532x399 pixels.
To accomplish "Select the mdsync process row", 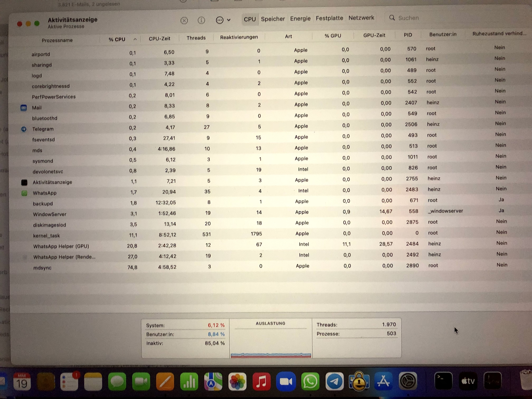I will coord(42,268).
